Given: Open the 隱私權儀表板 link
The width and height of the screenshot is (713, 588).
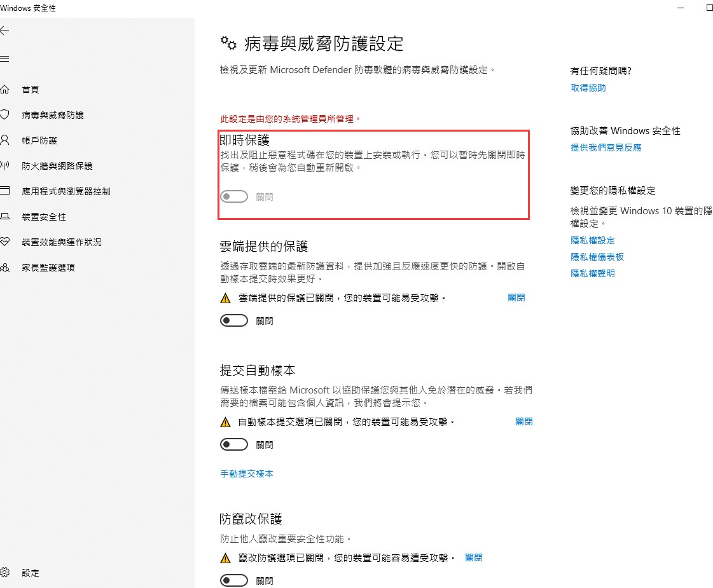Looking at the screenshot, I should point(597,257).
